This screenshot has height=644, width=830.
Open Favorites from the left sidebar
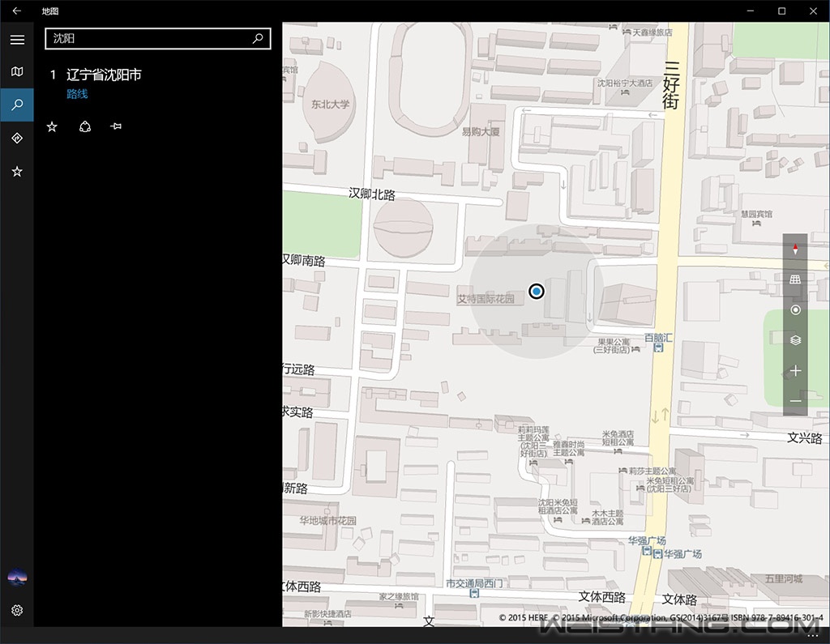pyautogui.click(x=17, y=172)
